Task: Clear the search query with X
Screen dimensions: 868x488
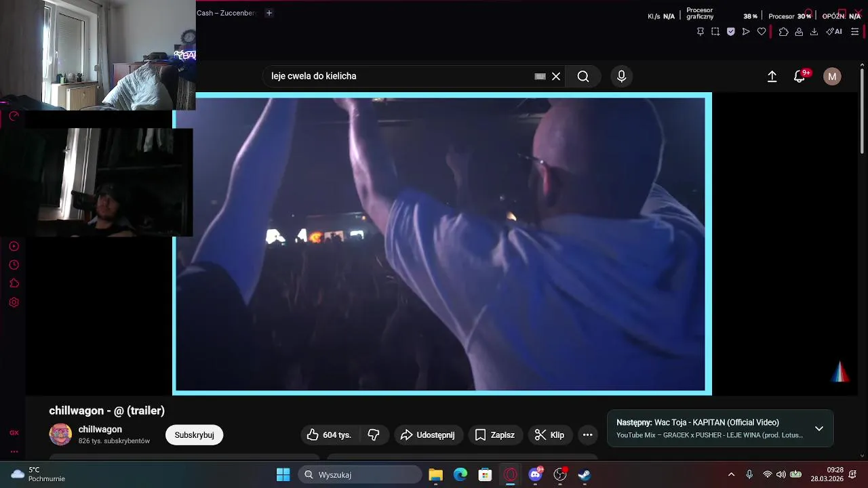Action: (x=556, y=77)
